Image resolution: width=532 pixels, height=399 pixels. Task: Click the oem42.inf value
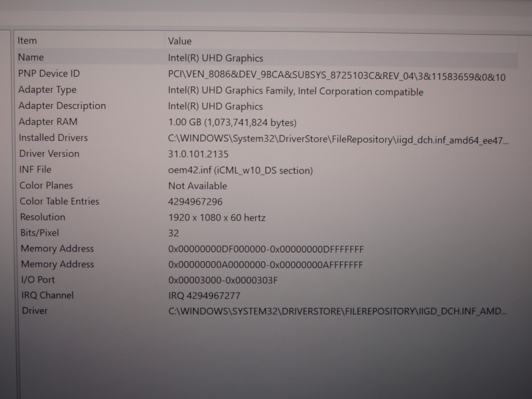[240, 171]
